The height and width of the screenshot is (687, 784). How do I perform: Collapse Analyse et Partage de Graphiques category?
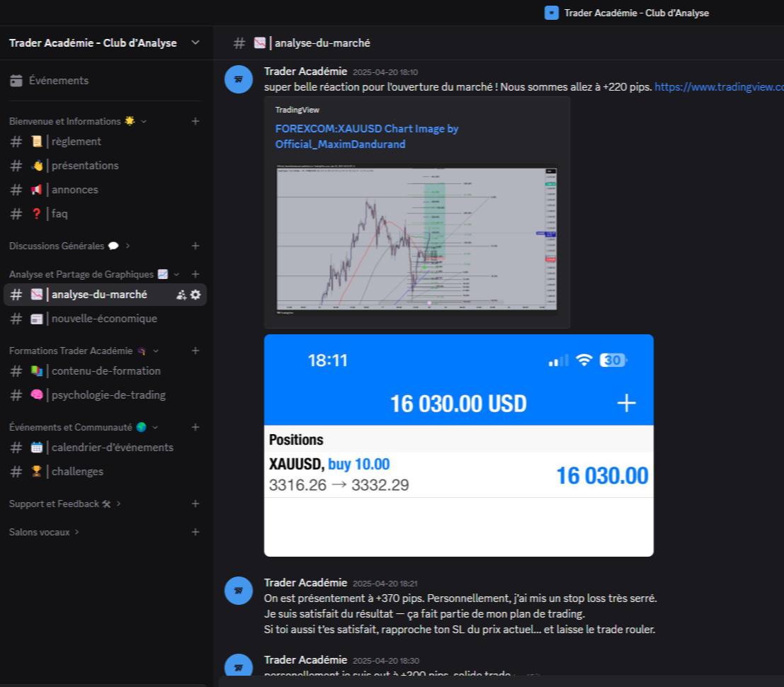pyautogui.click(x=176, y=274)
